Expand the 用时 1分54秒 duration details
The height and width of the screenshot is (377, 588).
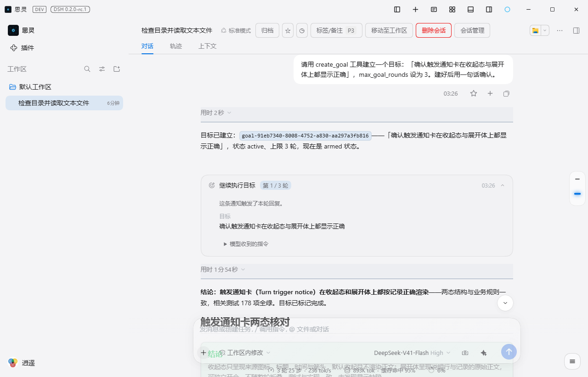pyautogui.click(x=223, y=269)
